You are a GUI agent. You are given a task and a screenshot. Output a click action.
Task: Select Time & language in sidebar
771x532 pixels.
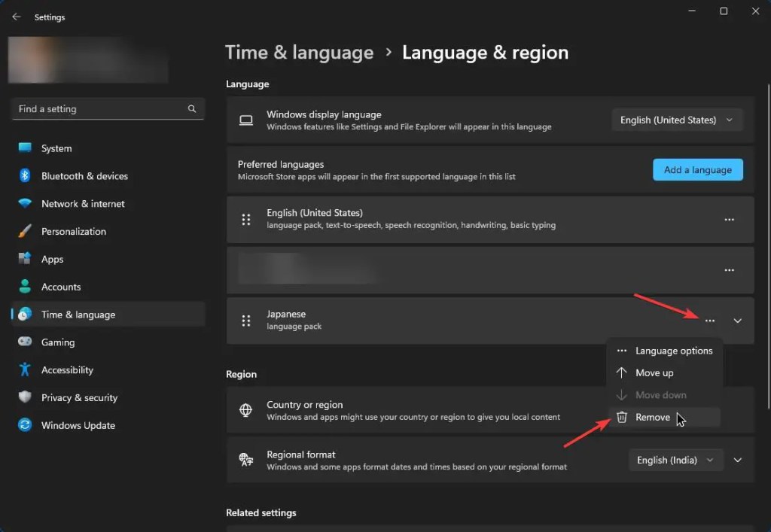[108, 315]
